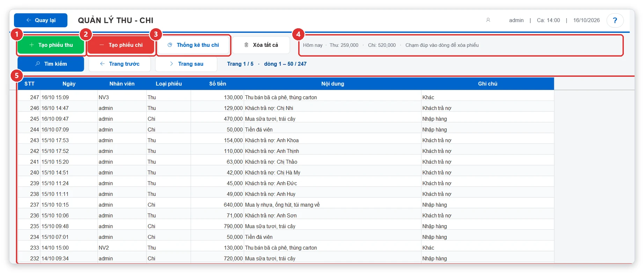
Task: Go to previous page with Trang trước
Action: coord(119,64)
